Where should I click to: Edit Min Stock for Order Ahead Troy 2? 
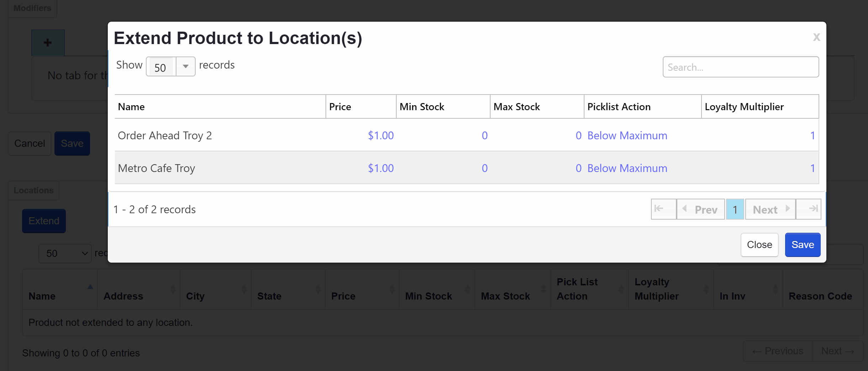pyautogui.click(x=484, y=136)
